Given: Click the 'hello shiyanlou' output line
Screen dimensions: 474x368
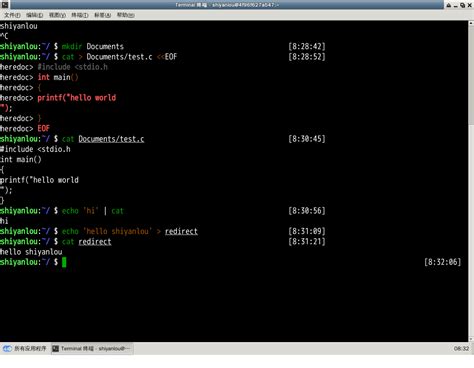Looking at the screenshot, I should pos(31,252).
